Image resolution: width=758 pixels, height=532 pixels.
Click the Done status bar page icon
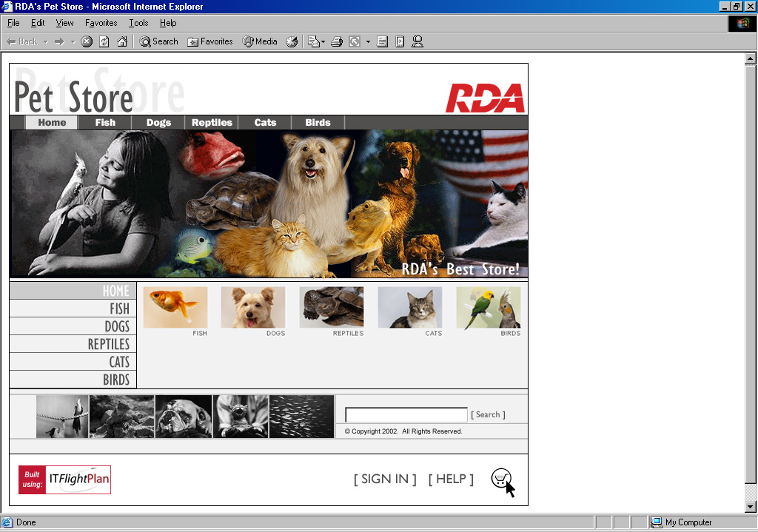click(7, 522)
